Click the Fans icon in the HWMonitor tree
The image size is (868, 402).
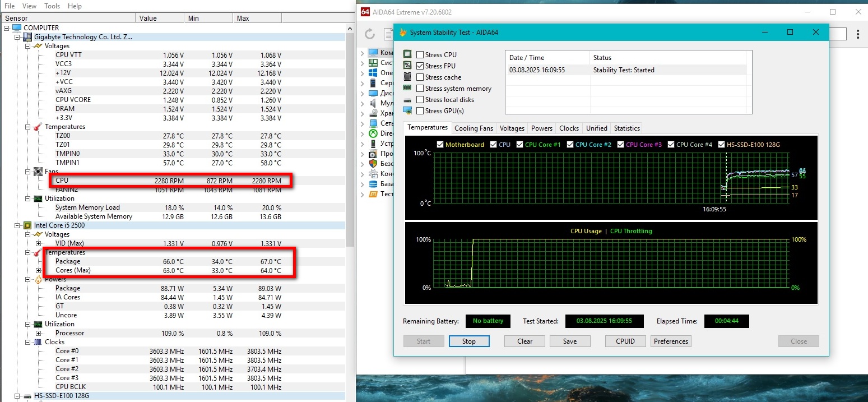coord(38,171)
